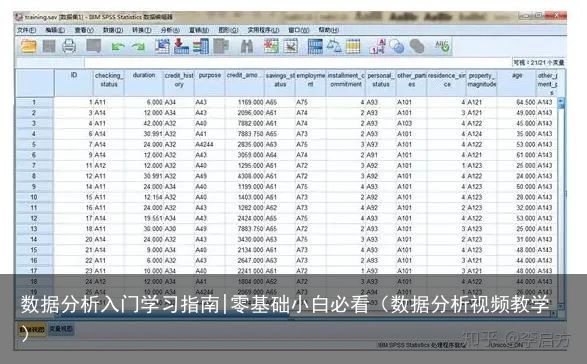This screenshot has height=364, width=587.
Task: Click the greyed Show all variables icon
Action: [417, 47]
